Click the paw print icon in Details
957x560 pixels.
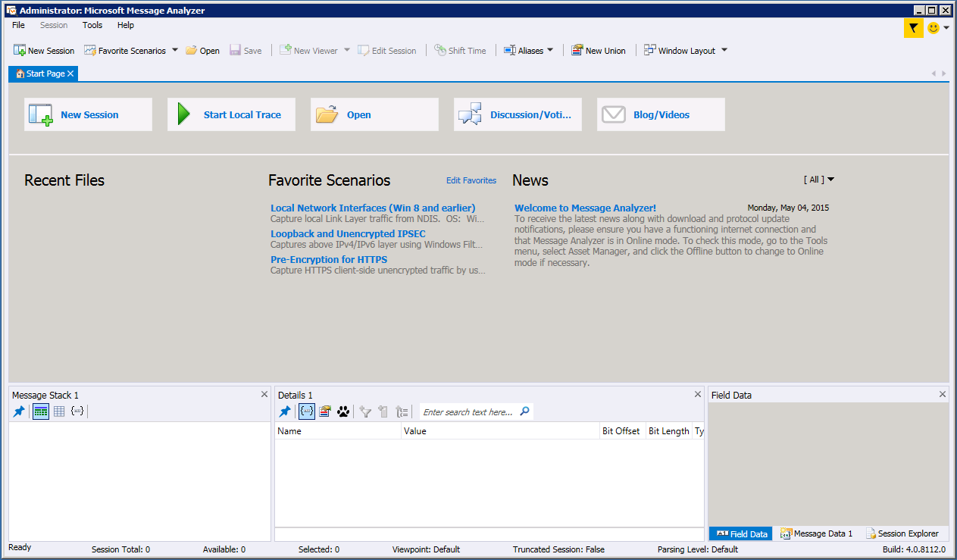coord(343,411)
